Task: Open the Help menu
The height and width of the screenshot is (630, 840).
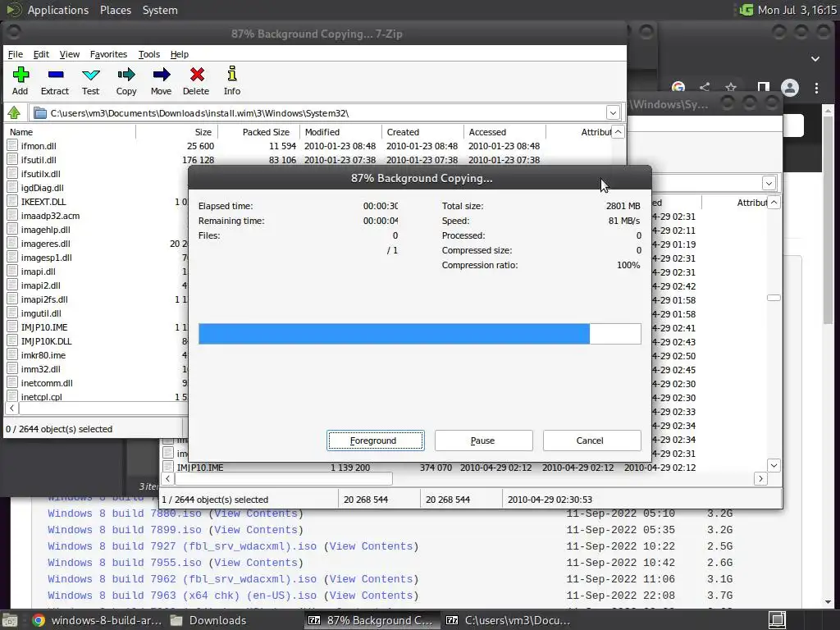Action: (180, 54)
